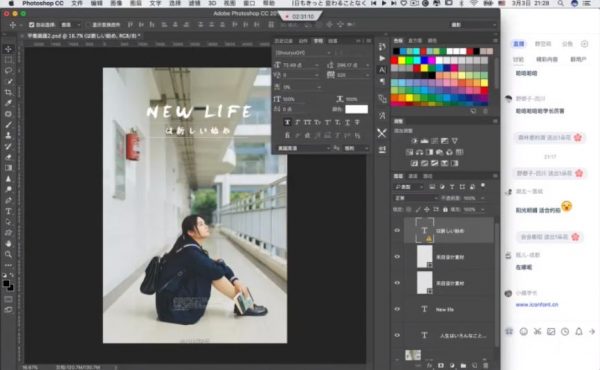Select the Eyedropper tool
The height and width of the screenshot is (370, 600).
(8, 103)
